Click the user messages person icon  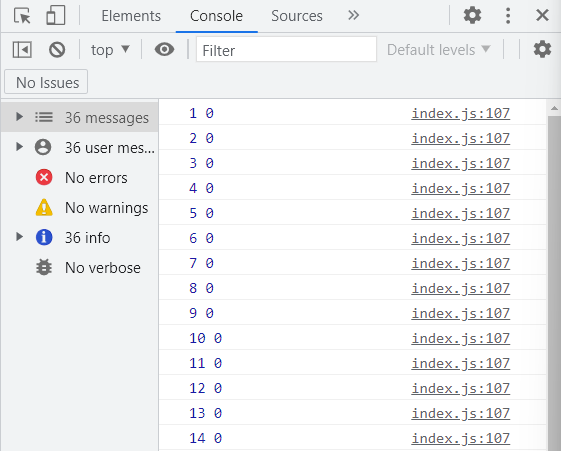pos(43,147)
